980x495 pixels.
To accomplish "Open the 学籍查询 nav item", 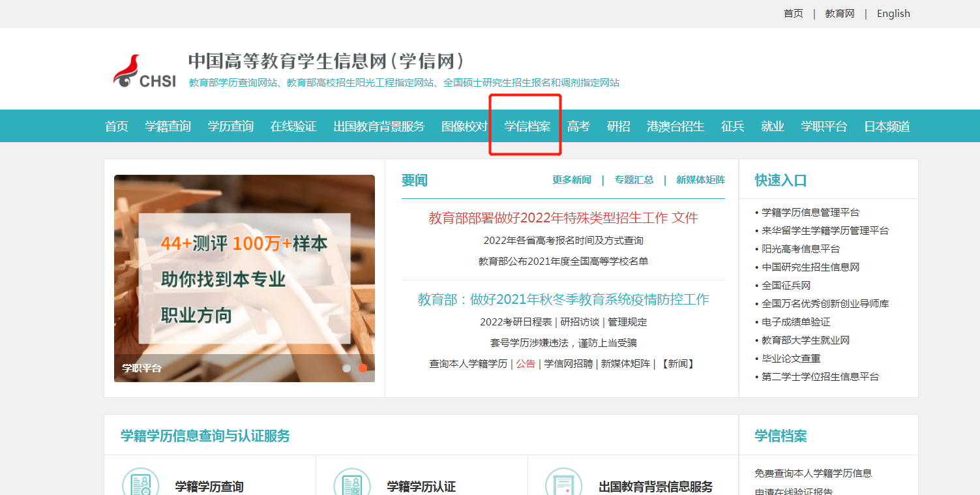I will point(168,127).
